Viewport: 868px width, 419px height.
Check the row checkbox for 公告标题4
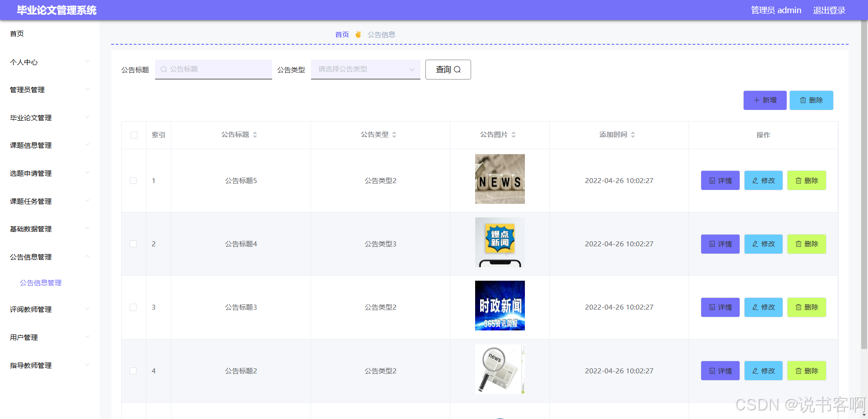pyautogui.click(x=133, y=244)
